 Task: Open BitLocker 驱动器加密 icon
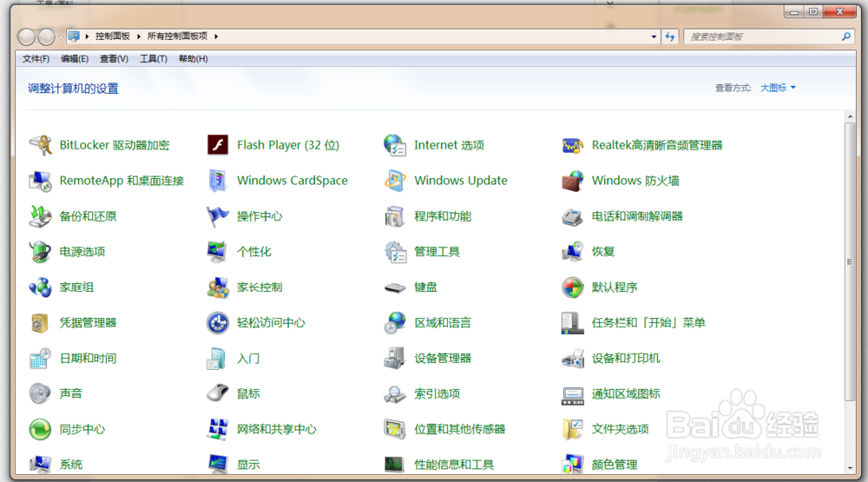41,145
